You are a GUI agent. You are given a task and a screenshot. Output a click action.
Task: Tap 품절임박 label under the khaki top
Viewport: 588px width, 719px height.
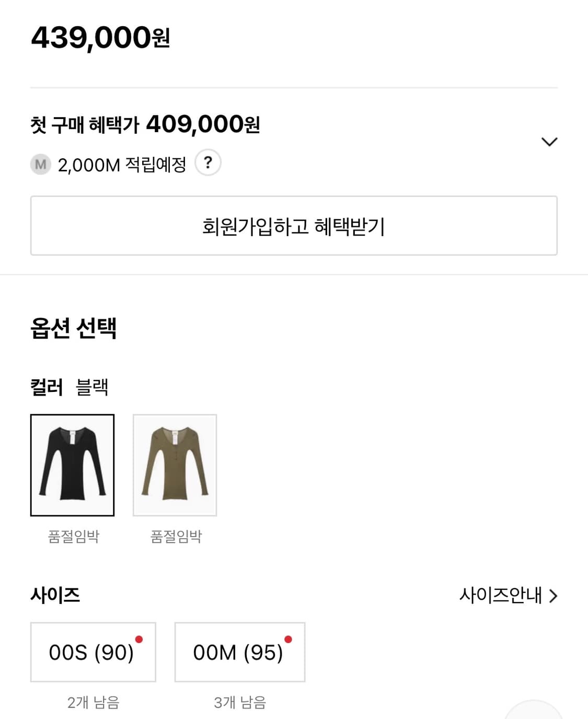click(x=176, y=536)
